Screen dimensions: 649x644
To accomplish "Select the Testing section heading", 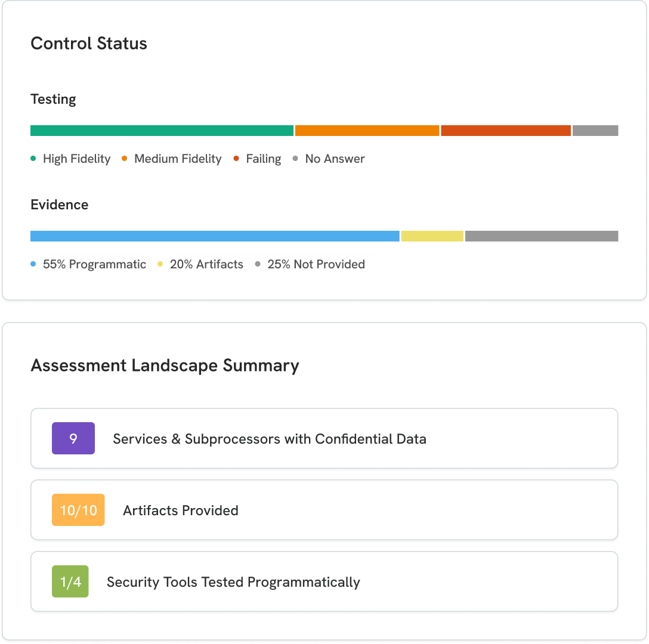I will coord(53,99).
